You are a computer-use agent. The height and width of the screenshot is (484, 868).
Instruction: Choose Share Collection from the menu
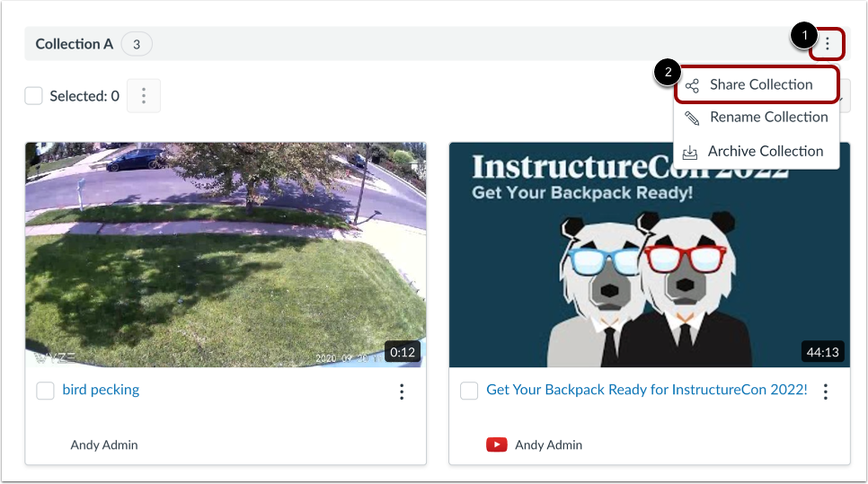pyautogui.click(x=757, y=84)
